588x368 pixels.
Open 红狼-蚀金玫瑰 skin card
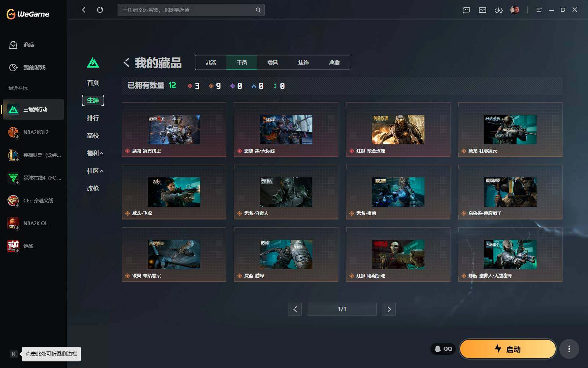point(398,130)
